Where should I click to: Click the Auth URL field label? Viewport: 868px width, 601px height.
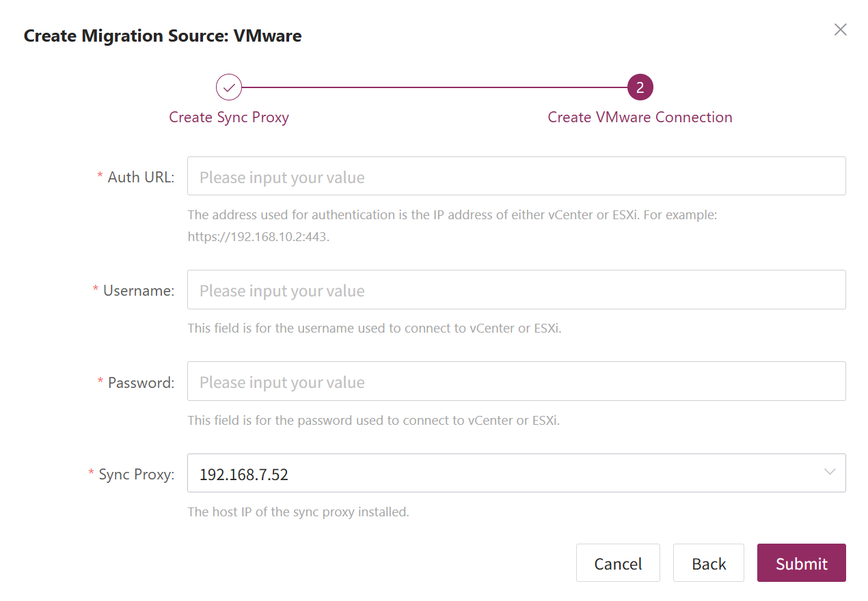[x=141, y=178]
